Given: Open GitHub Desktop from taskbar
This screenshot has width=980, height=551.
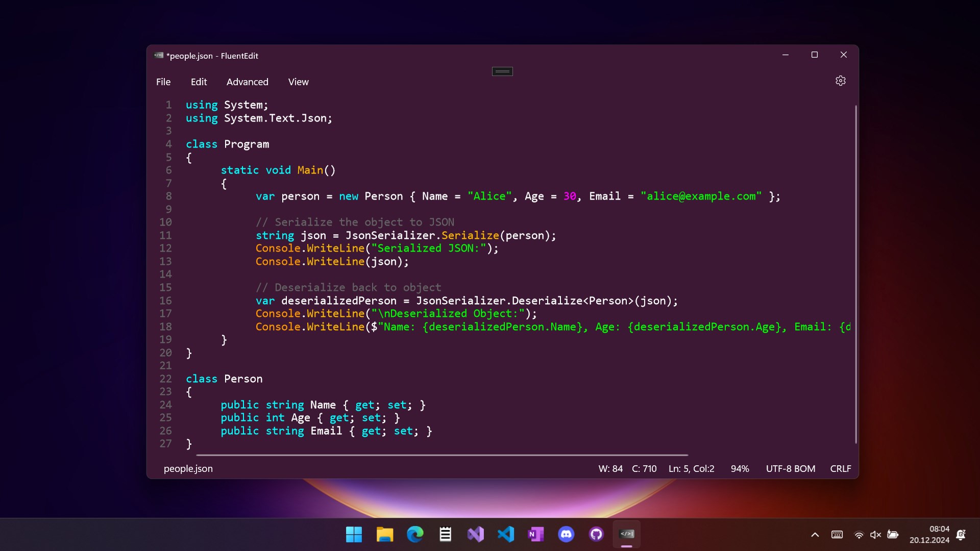Looking at the screenshot, I should [x=596, y=534].
